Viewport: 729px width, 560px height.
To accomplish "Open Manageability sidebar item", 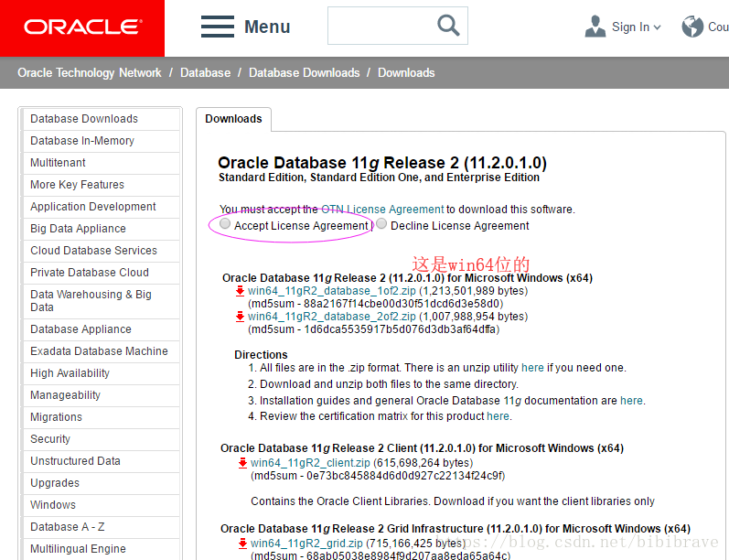I will click(x=101, y=395).
